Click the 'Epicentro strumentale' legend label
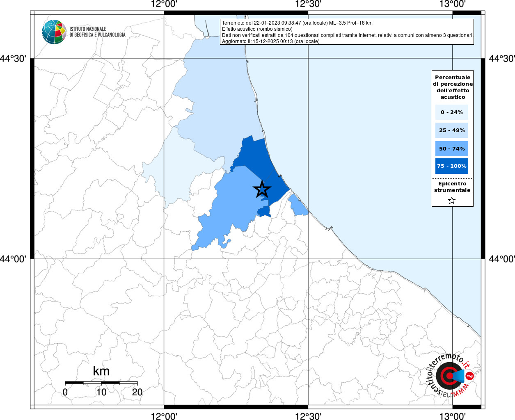Image resolution: width=515 pixels, height=420 pixels. click(452, 187)
